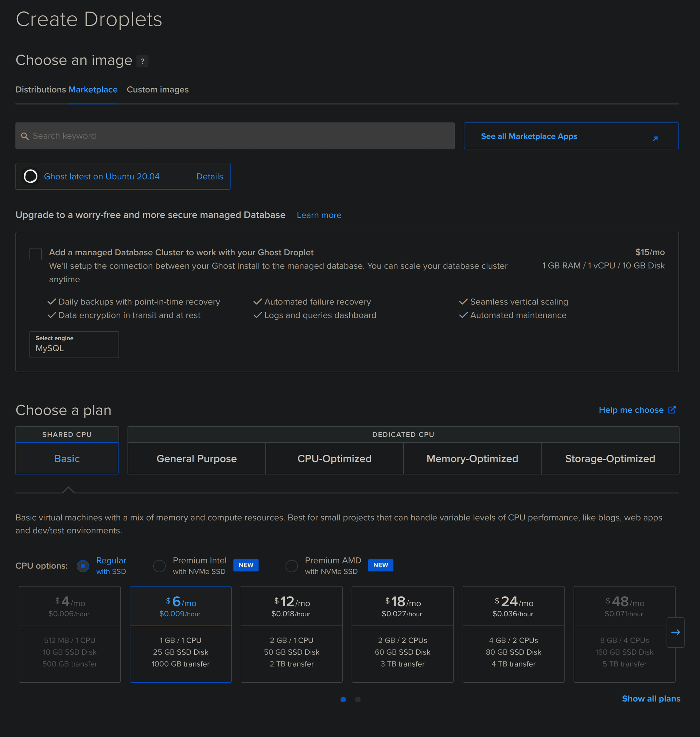
Task: Switch to the Distributions tab
Action: (41, 90)
